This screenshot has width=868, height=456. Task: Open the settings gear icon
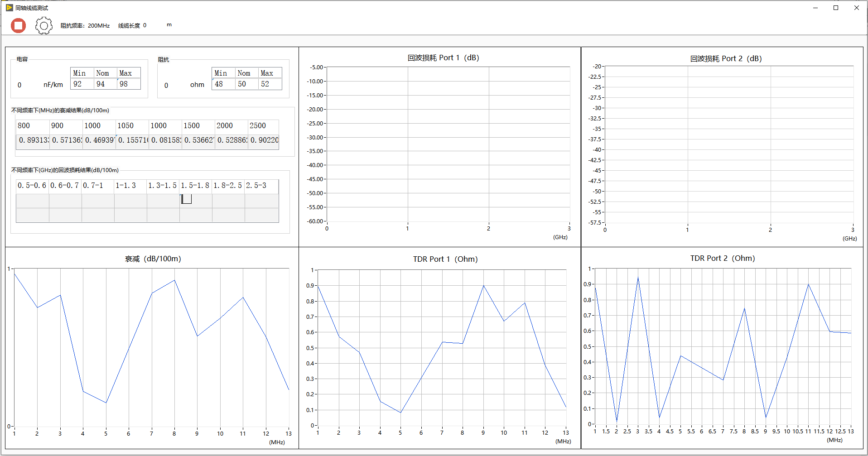pos(44,26)
